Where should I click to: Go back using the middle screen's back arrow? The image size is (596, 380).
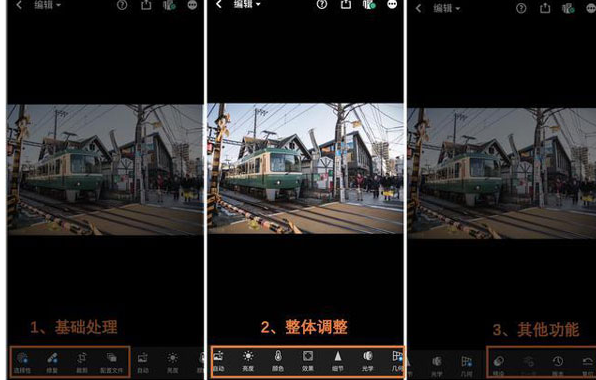pos(219,5)
